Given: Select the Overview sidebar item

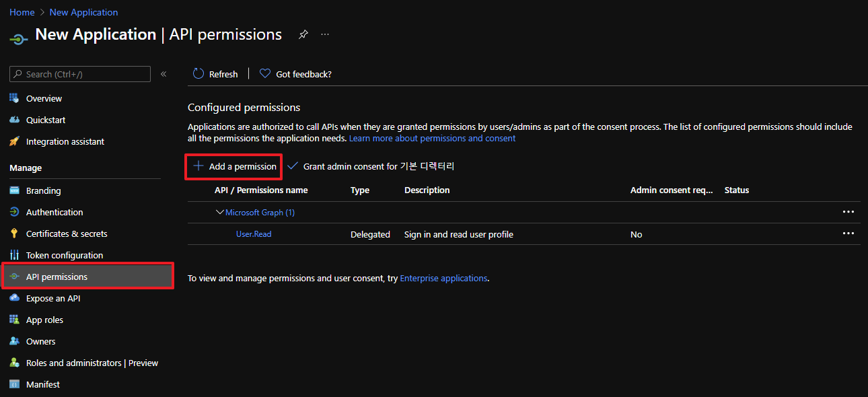Looking at the screenshot, I should point(44,98).
